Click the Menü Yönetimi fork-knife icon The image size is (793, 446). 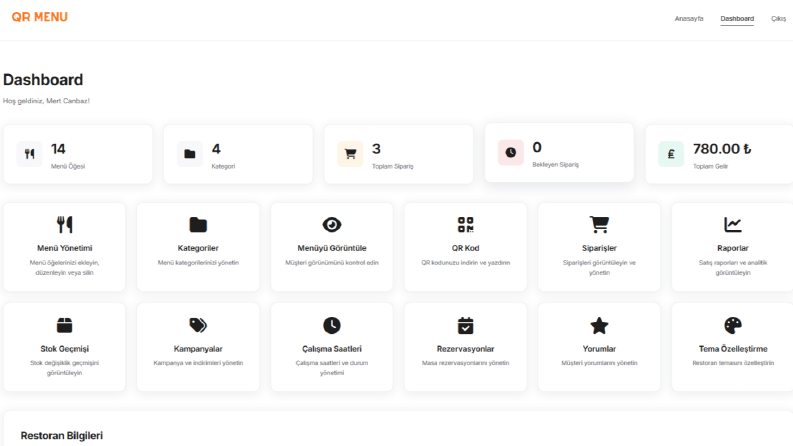click(x=65, y=225)
